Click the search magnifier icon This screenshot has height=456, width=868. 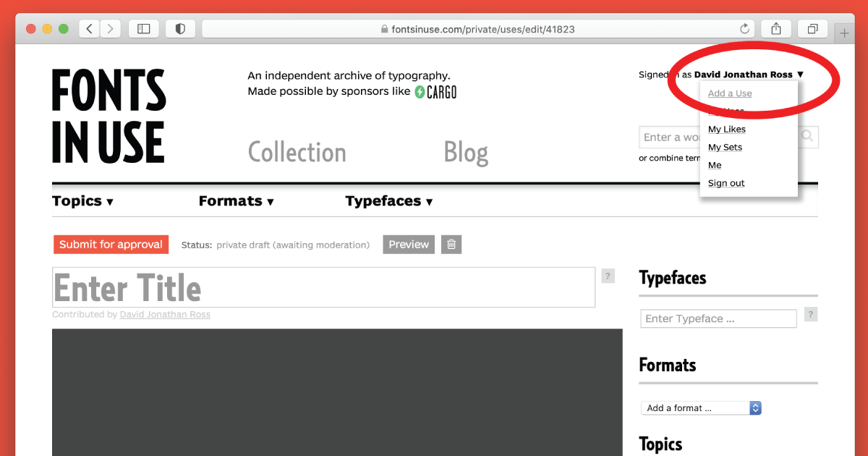coord(808,136)
